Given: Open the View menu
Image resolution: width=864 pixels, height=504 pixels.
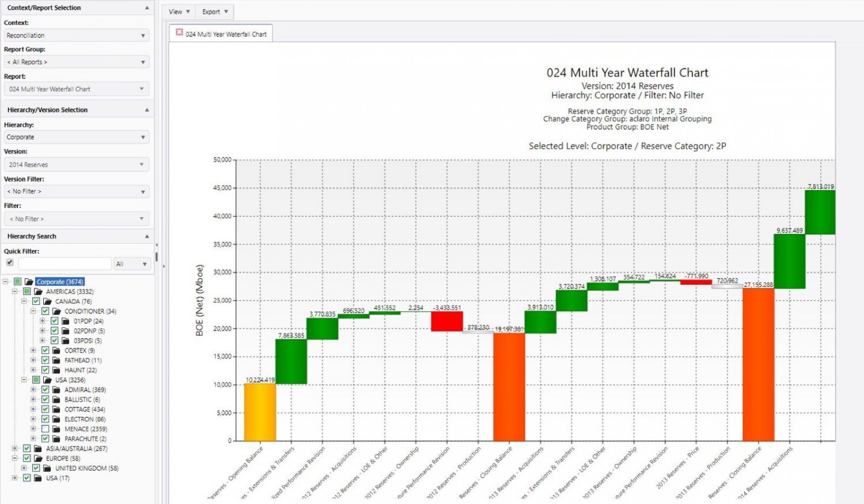Looking at the screenshot, I should 179,12.
